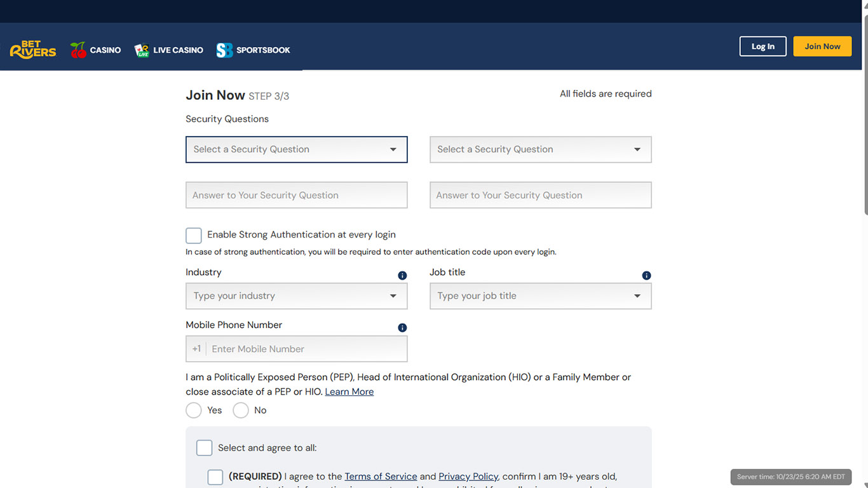The image size is (868, 488).
Task: Open the second Security Question dropdown
Action: 540,149
